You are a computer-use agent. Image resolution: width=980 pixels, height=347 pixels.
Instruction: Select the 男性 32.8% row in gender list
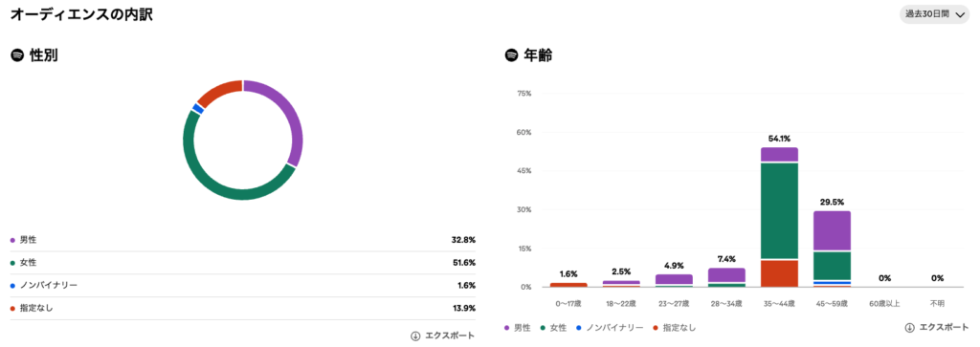(242, 240)
